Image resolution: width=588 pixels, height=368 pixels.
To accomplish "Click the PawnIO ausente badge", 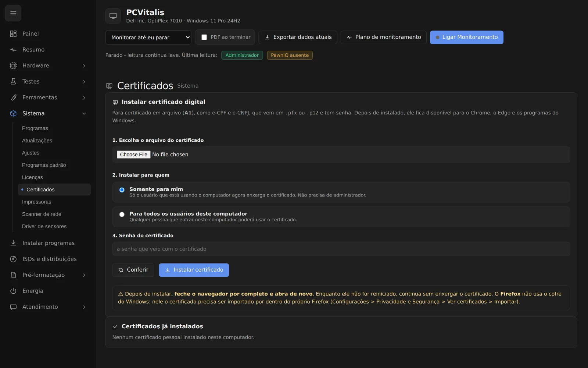I will [290, 55].
